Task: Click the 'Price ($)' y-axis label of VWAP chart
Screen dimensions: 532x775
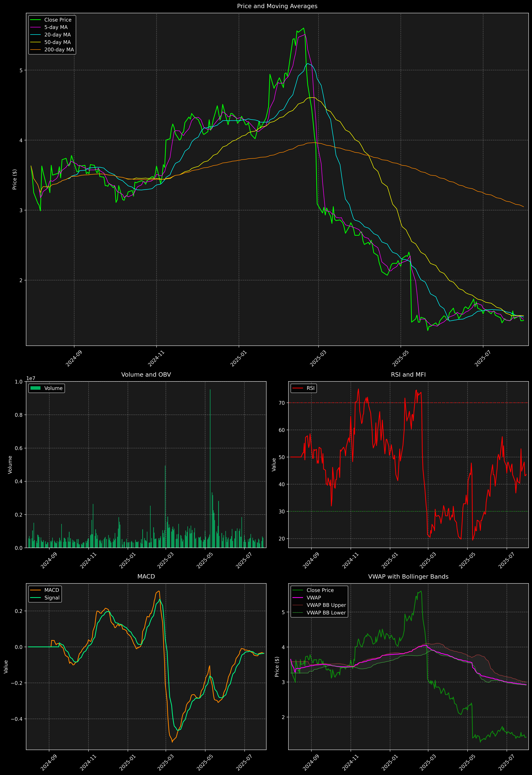Action: point(277,667)
